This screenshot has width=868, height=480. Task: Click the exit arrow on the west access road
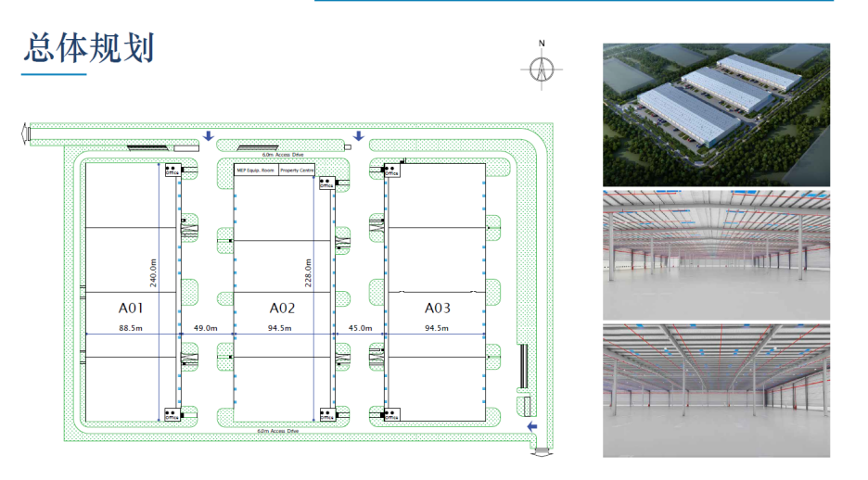point(24,133)
